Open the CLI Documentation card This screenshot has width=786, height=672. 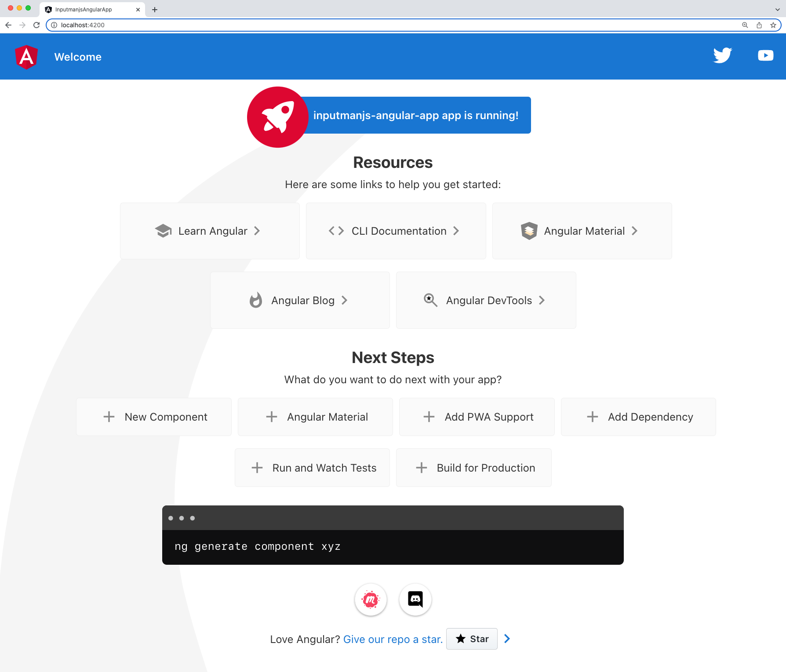[396, 231]
